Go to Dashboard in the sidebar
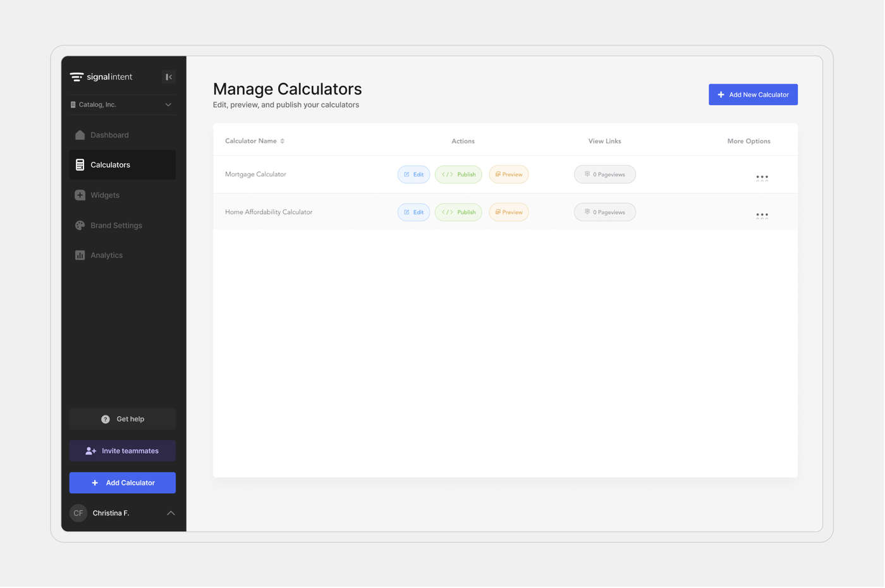885x588 pixels. tap(123, 135)
